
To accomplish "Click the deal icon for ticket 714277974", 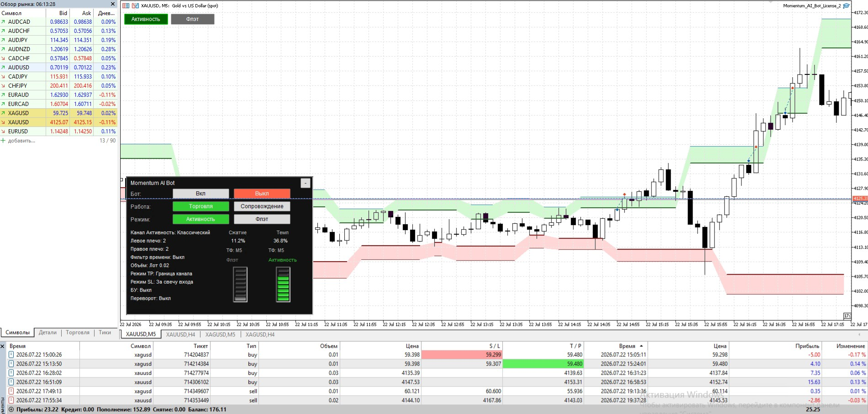I will pyautogui.click(x=11, y=373).
